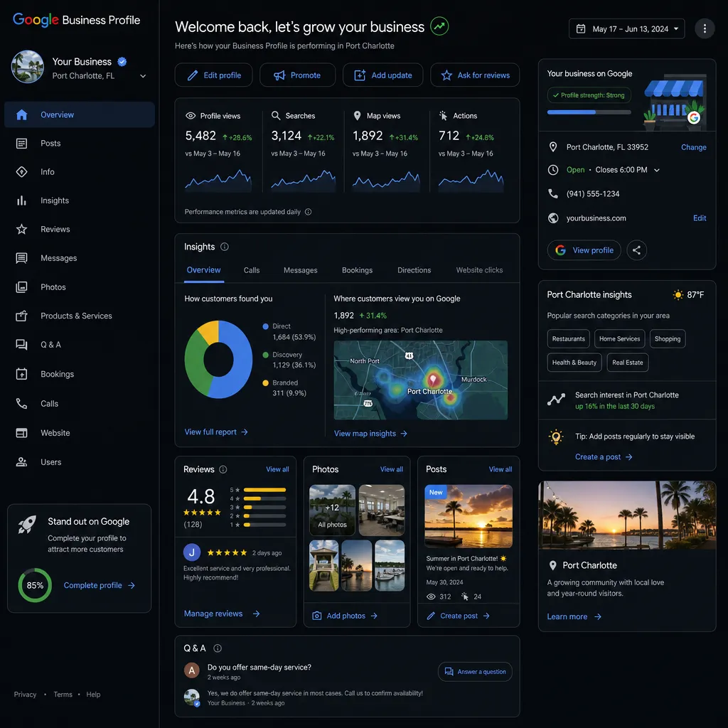The width and height of the screenshot is (728, 728).
Task: Click the rocket icon in Stand out card
Action: coord(27,524)
